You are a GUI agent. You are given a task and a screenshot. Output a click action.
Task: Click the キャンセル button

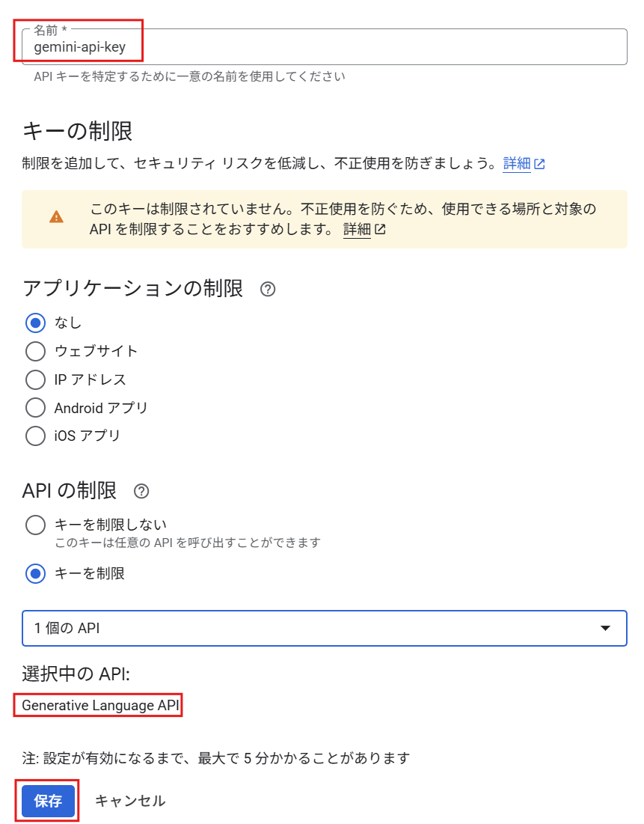coord(130,801)
